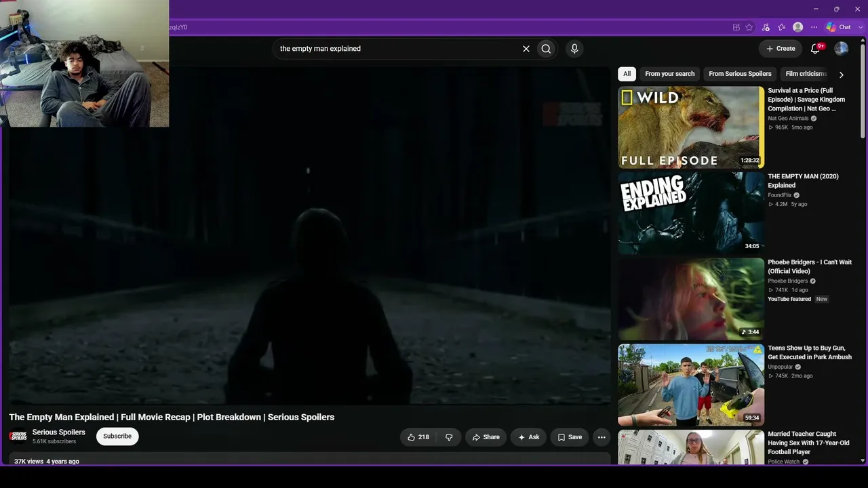Screen dimensions: 868x488
Task: Like the video with 218 likes
Action: point(418,437)
